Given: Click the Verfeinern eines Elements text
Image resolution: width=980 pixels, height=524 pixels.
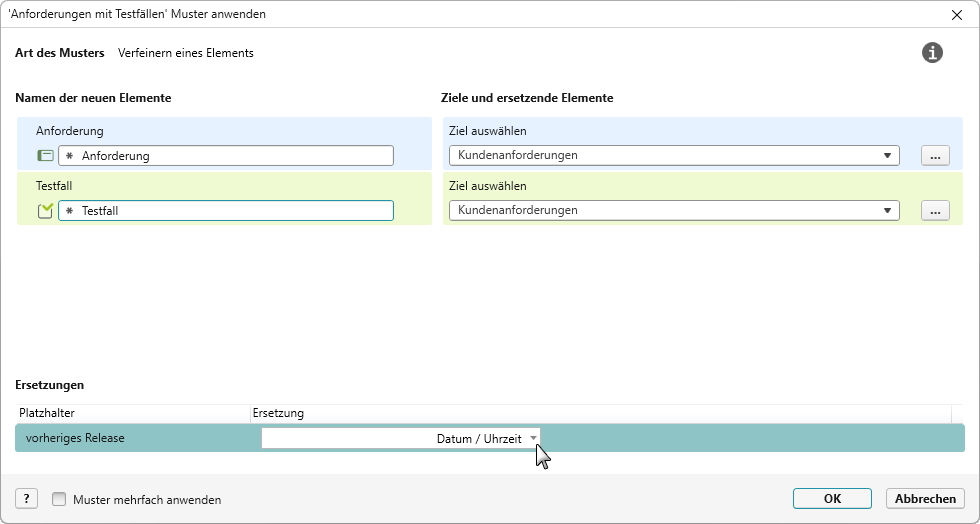Looking at the screenshot, I should click(x=186, y=53).
